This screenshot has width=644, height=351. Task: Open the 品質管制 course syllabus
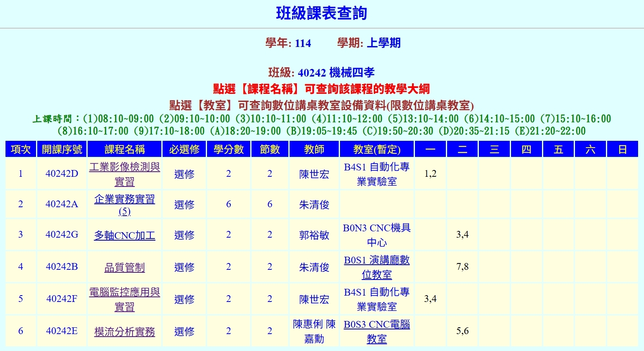[x=124, y=267]
